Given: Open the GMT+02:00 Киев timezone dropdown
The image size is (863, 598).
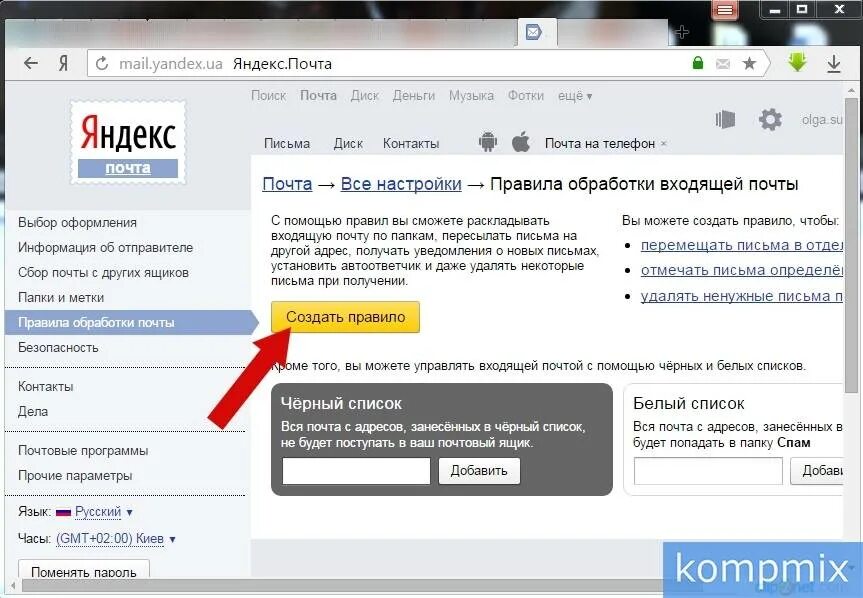Looking at the screenshot, I should point(116,538).
